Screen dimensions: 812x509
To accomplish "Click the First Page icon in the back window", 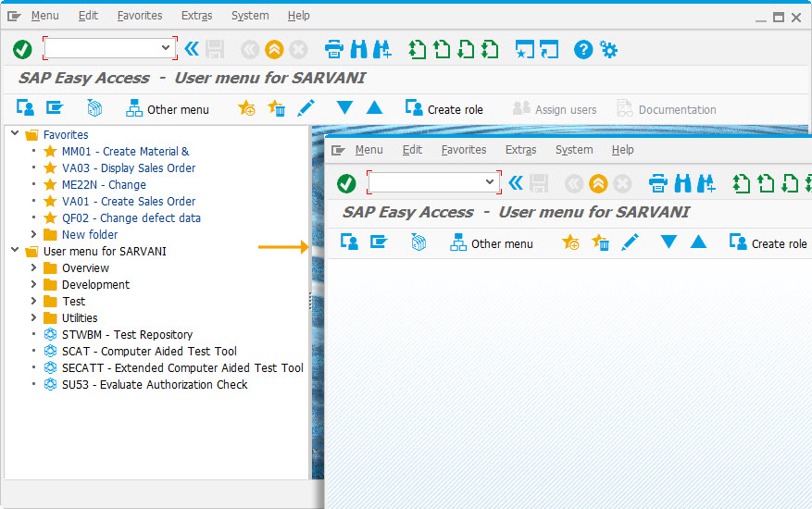I will point(417,50).
